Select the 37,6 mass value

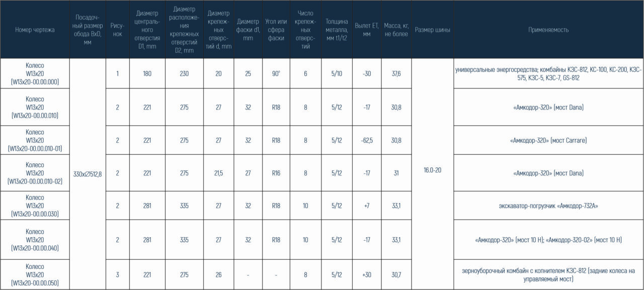coord(396,73)
